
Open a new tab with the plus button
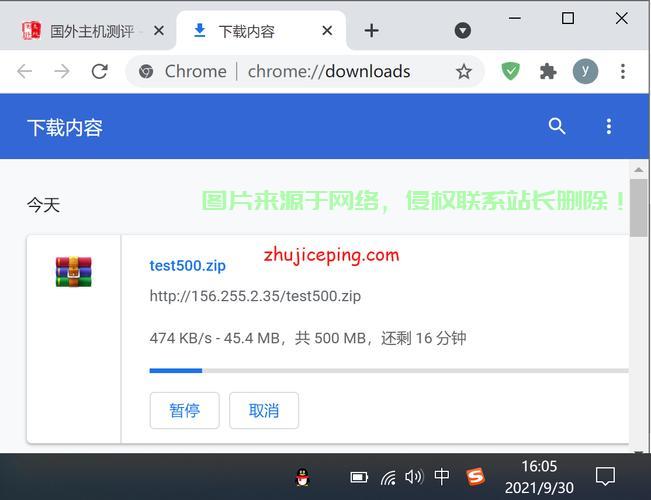pyautogui.click(x=372, y=31)
